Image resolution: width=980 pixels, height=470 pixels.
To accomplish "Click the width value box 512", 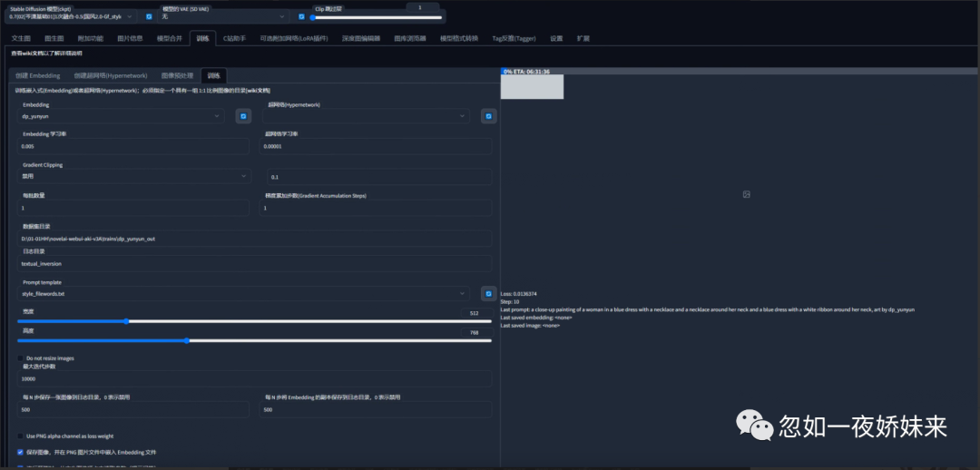I will tap(476, 313).
